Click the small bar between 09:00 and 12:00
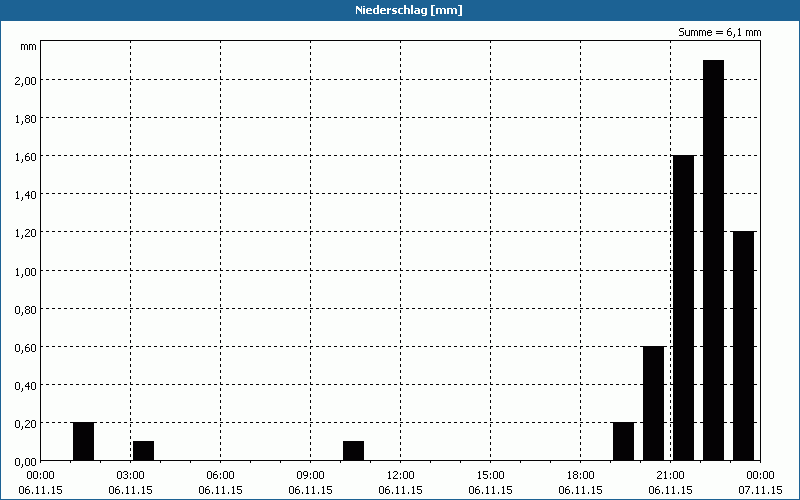Viewport: 800px width, 500px height. (x=354, y=451)
